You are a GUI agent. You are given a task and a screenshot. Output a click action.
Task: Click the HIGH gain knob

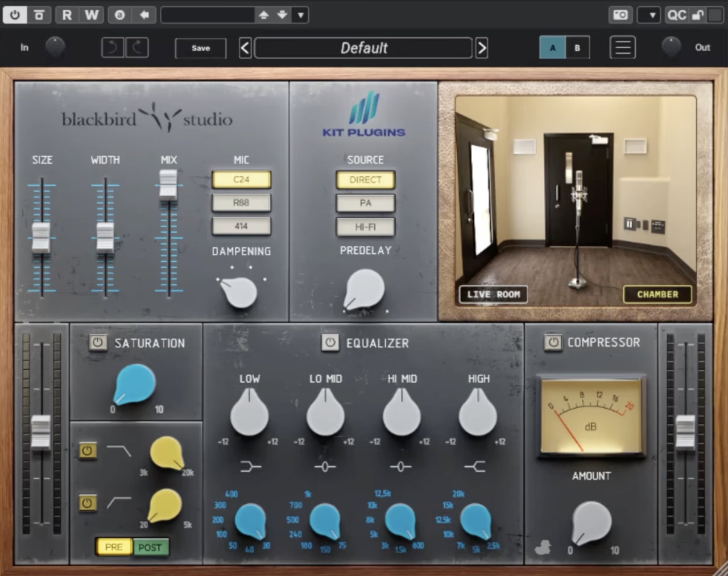478,412
